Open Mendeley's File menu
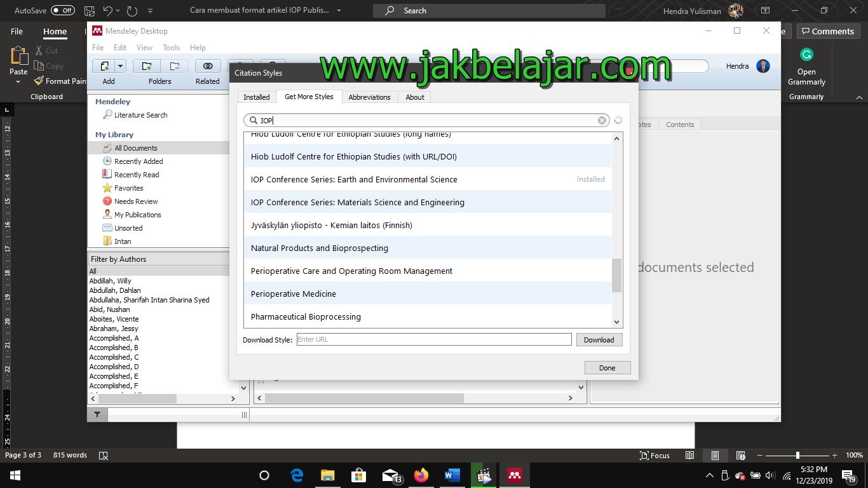This screenshot has height=488, width=868. (98, 48)
